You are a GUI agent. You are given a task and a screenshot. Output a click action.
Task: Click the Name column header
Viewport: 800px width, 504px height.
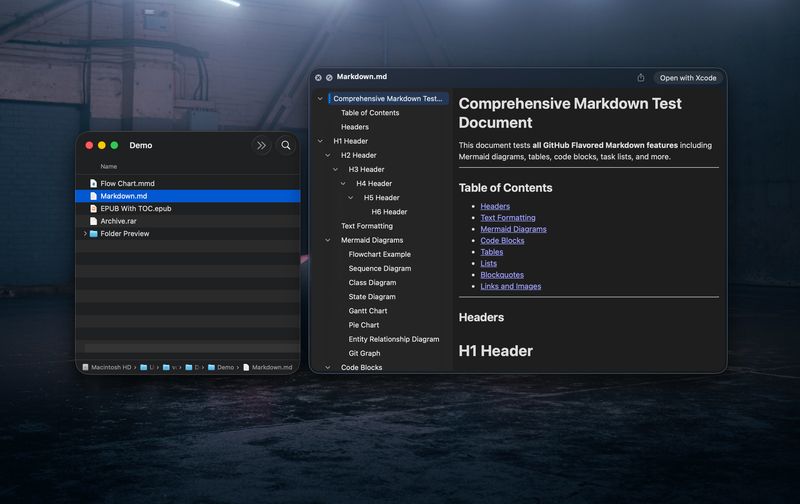(x=109, y=166)
